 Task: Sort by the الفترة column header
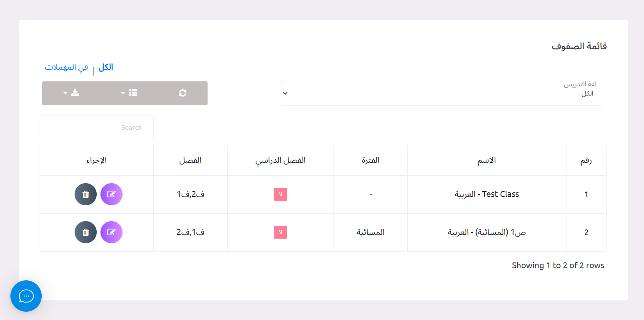[370, 160]
